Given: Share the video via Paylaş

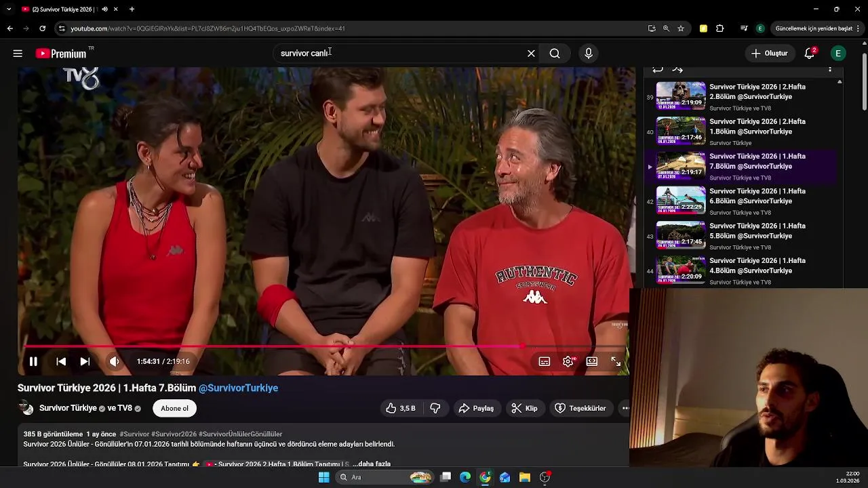Looking at the screenshot, I should pos(476,408).
